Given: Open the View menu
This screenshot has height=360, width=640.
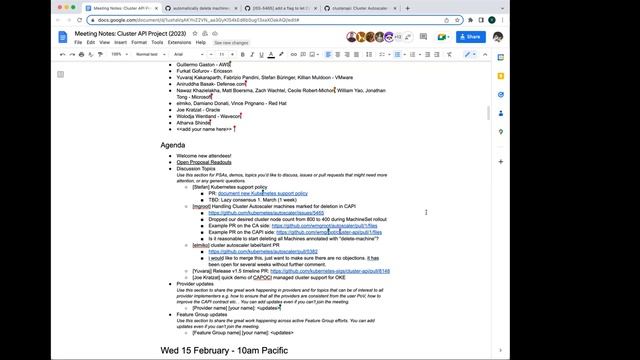Looking at the screenshot, I should (104, 42).
